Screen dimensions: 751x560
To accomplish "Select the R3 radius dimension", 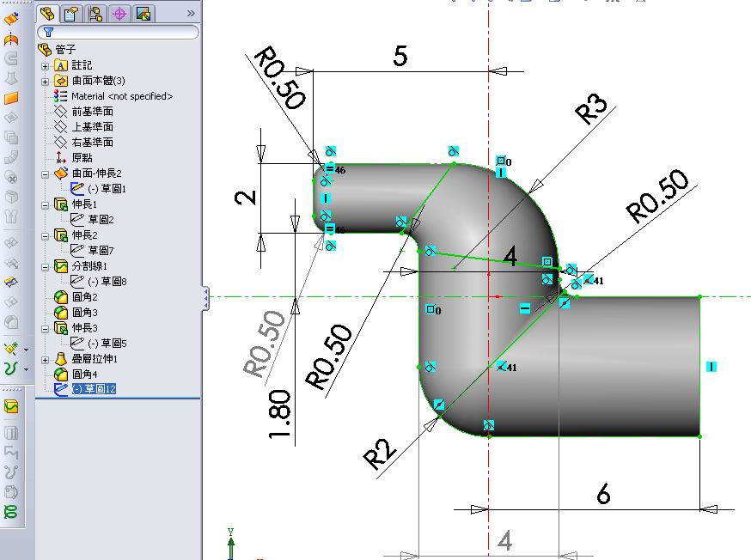I will coord(591,109).
